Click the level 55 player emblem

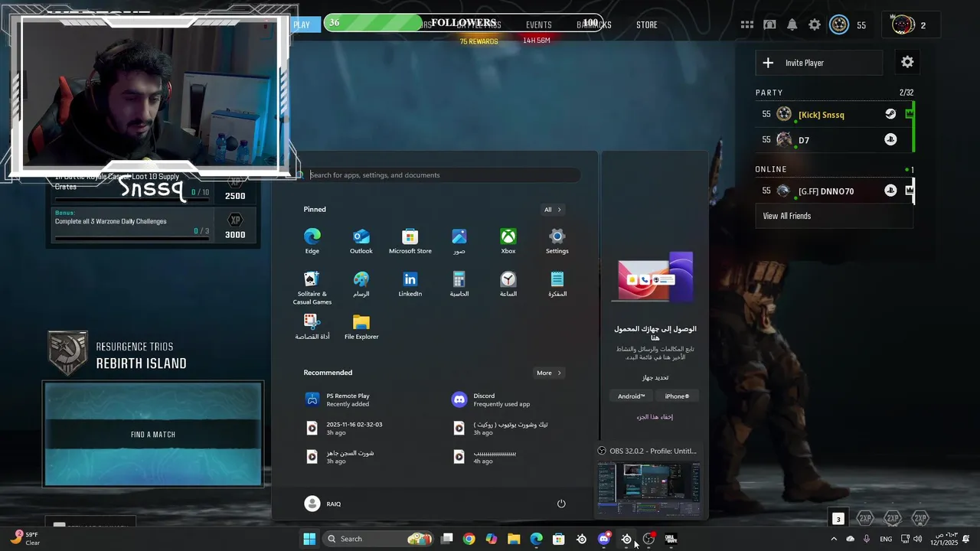click(x=840, y=25)
